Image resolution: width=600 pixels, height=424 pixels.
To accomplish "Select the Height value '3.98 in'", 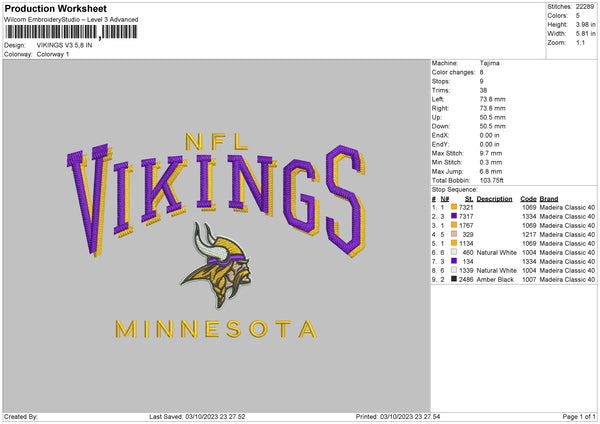I will (x=586, y=24).
